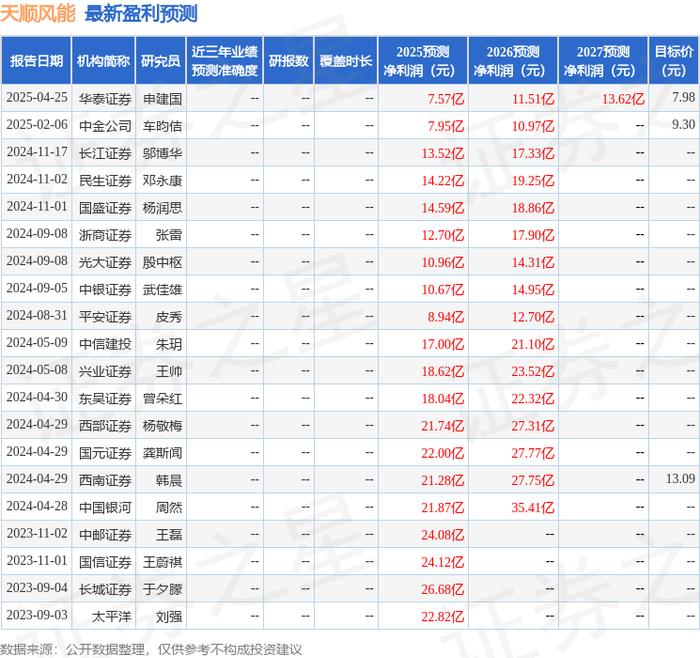This screenshot has width=700, height=658.
Task: Click the report date 2024-11-17
Action: point(37,152)
